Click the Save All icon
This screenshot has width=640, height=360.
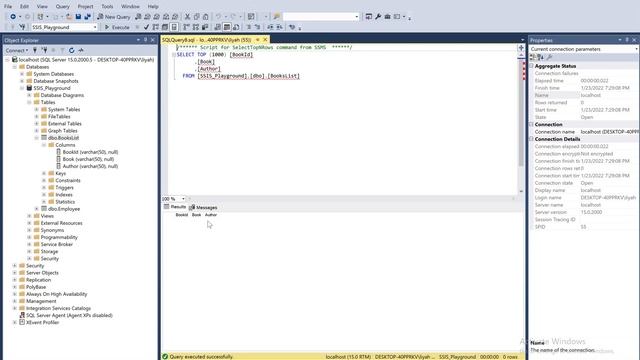87,17
